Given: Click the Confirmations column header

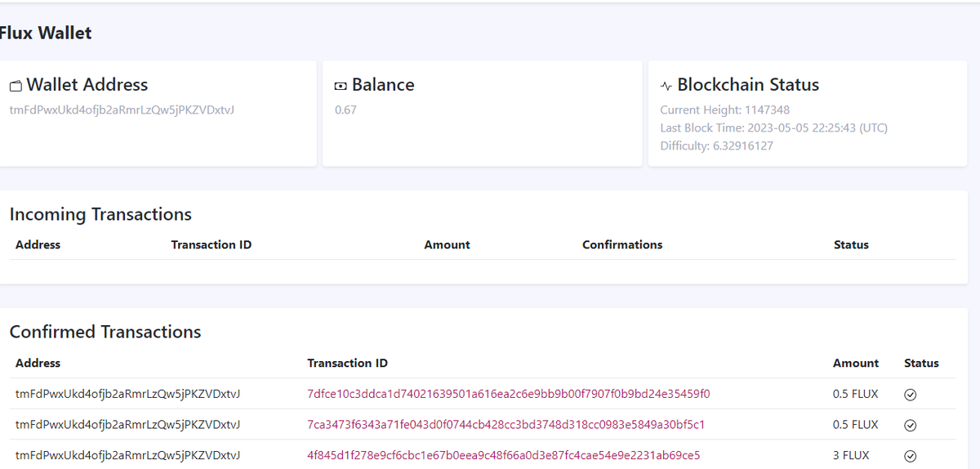Looking at the screenshot, I should tap(622, 244).
